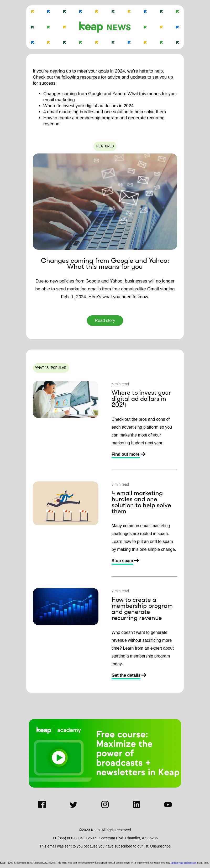Viewport: 210px width, 868px height.
Task: Open the Changes coming from Google headline
Action: coord(105,264)
